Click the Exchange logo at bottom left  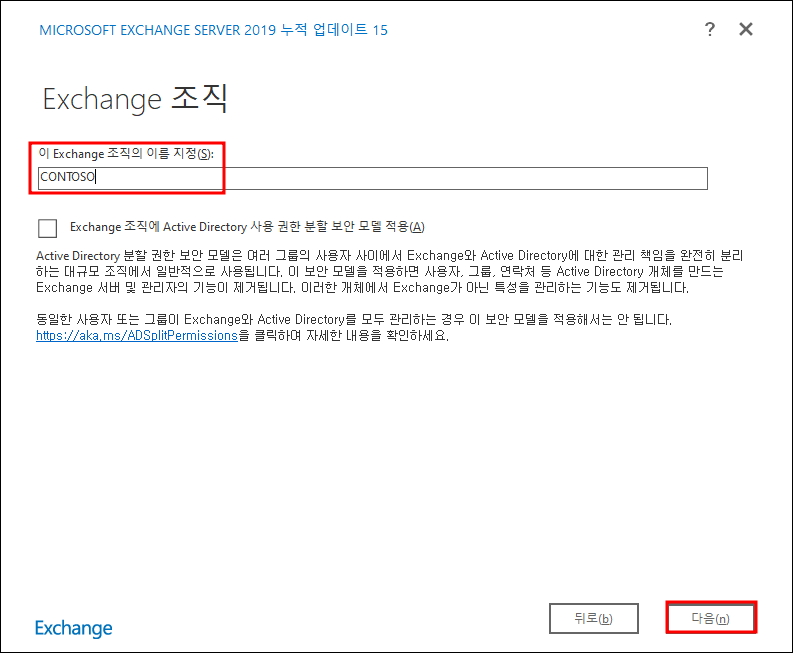point(74,628)
